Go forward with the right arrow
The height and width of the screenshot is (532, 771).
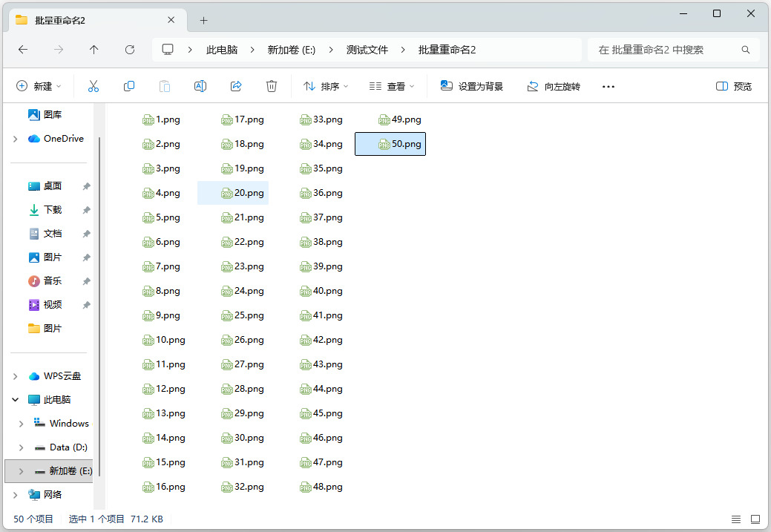coord(59,50)
